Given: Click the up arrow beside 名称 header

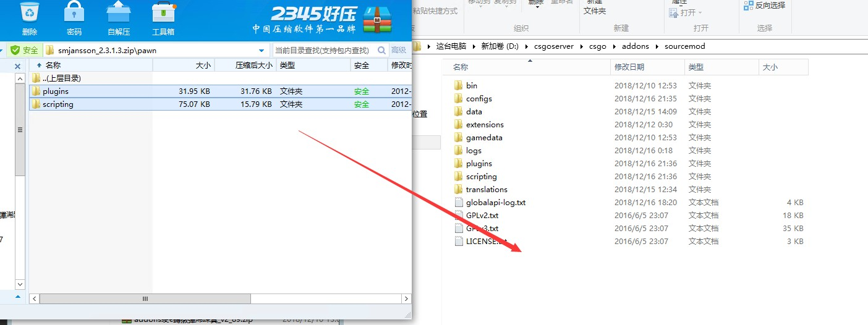Looking at the screenshot, I should pyautogui.click(x=40, y=65).
